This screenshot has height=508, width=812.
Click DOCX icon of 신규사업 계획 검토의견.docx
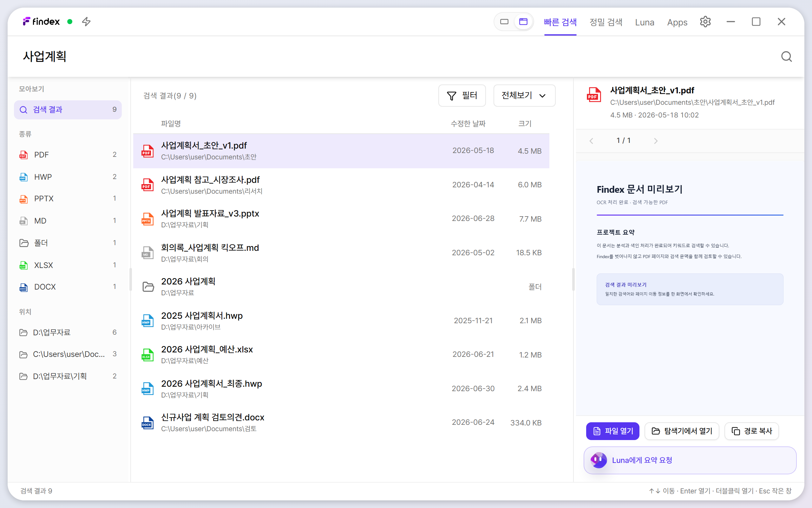coord(147,423)
